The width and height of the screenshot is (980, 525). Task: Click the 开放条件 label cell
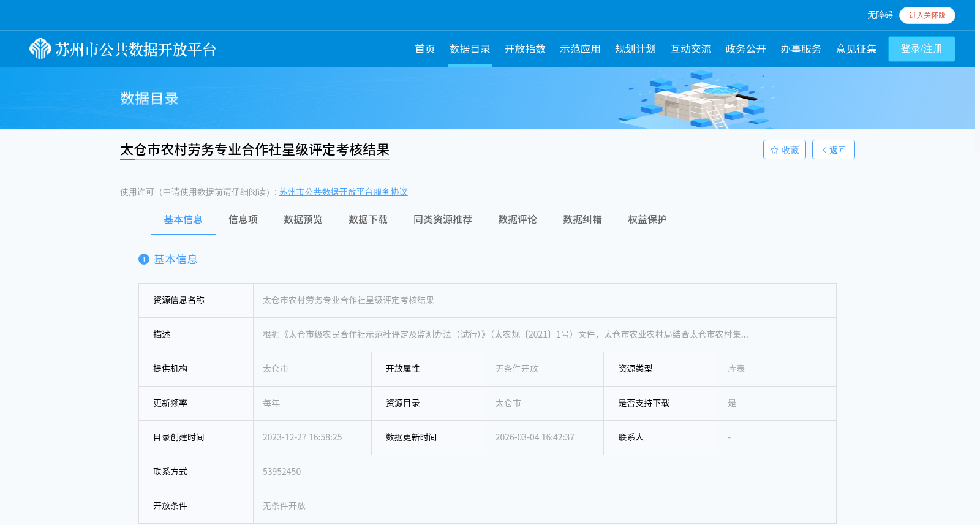coord(196,506)
